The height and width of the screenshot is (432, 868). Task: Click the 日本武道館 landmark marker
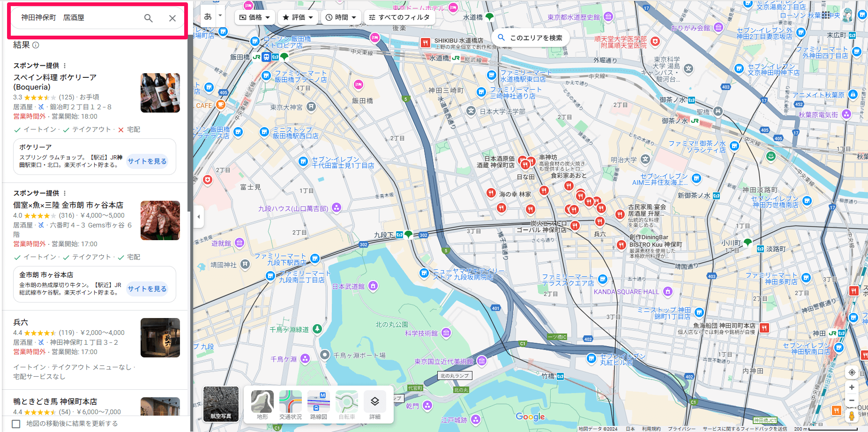click(x=373, y=286)
